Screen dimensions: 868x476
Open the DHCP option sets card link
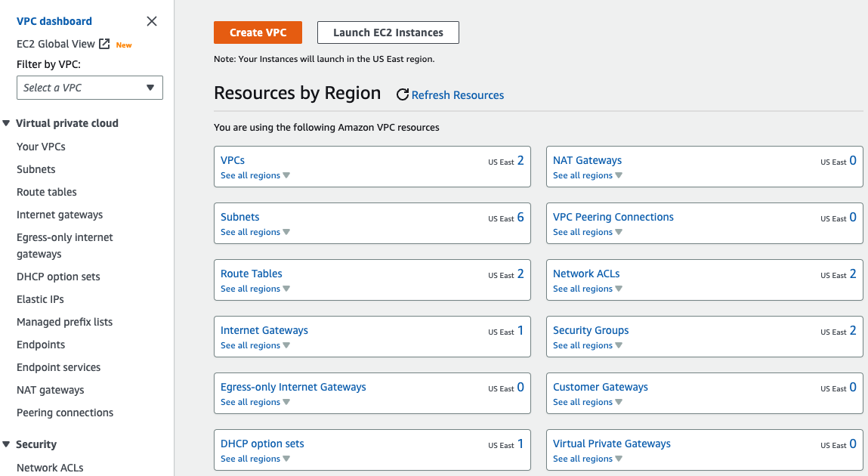tap(262, 444)
